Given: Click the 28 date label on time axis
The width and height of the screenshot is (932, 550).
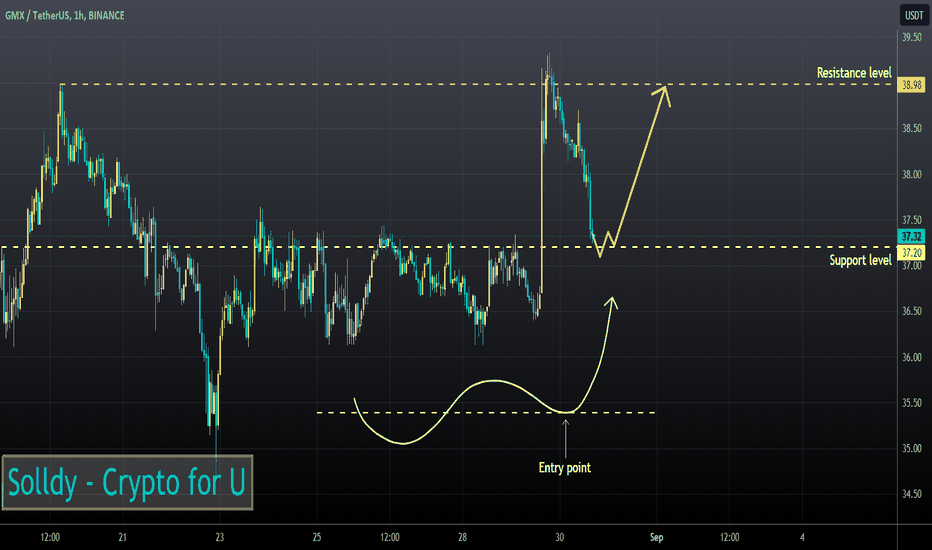Looking at the screenshot, I should coord(462,538).
